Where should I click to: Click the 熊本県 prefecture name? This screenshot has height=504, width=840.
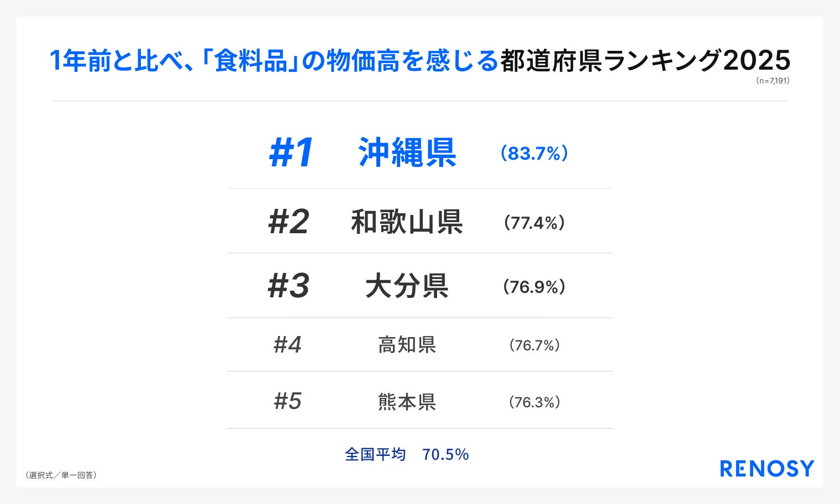point(407,402)
